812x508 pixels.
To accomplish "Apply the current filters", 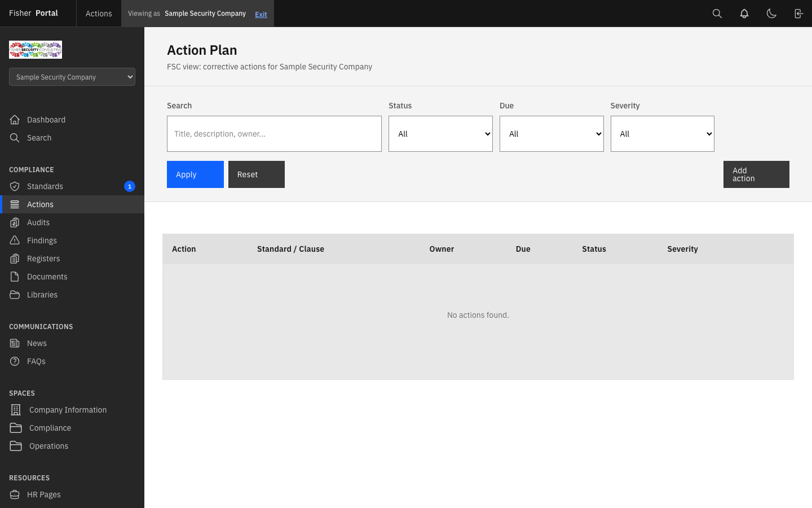I will coord(195,174).
